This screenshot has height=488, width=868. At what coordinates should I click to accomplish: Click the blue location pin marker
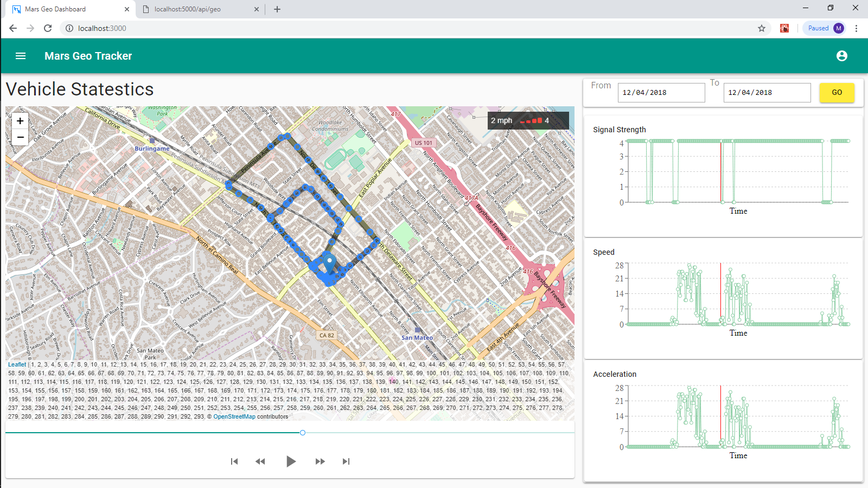pyautogui.click(x=329, y=264)
